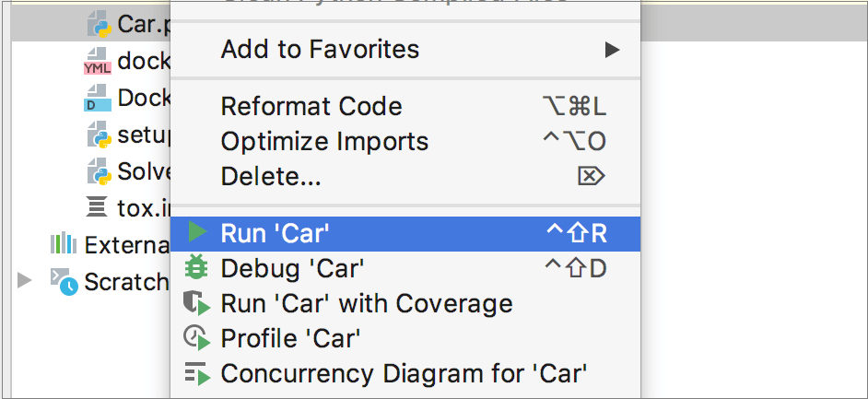Click the YML docker file icon
The image size is (868, 399).
[x=98, y=62]
